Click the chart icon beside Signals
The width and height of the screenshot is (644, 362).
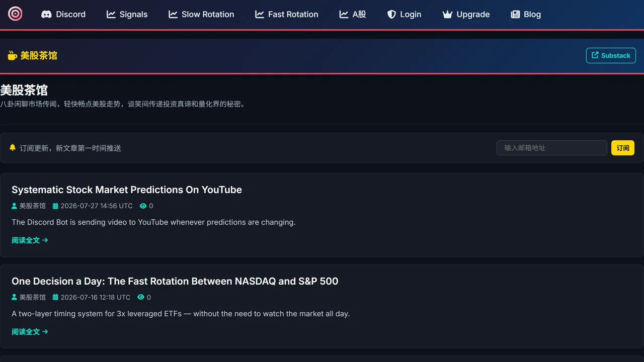111,15
